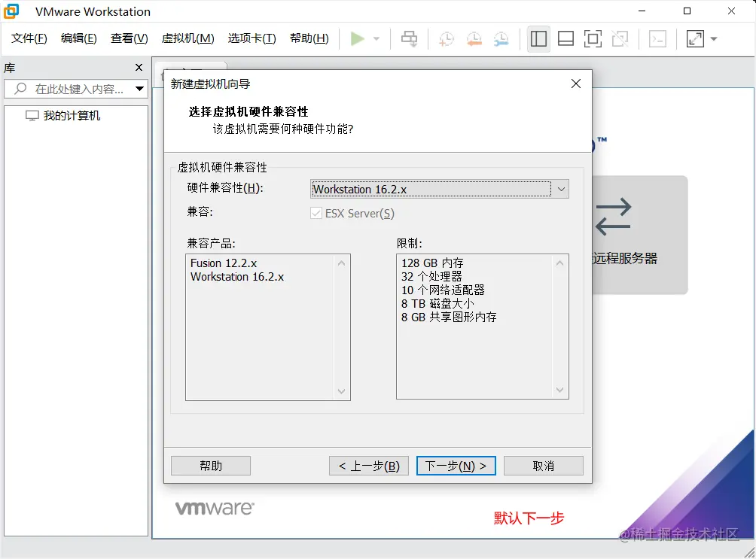Select 我的计算机 in the library sidebar
This screenshot has width=756, height=559.
[x=72, y=115]
